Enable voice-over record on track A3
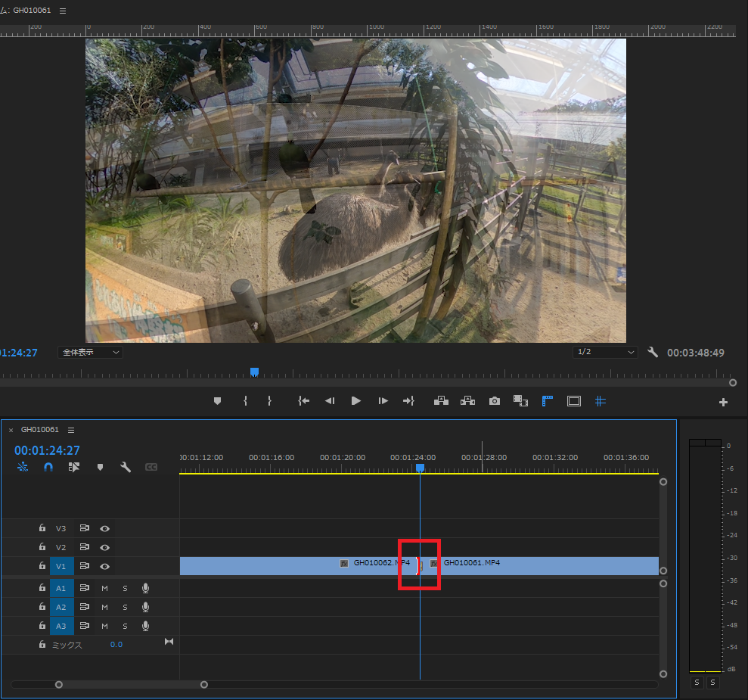The image size is (748, 700). [x=145, y=626]
